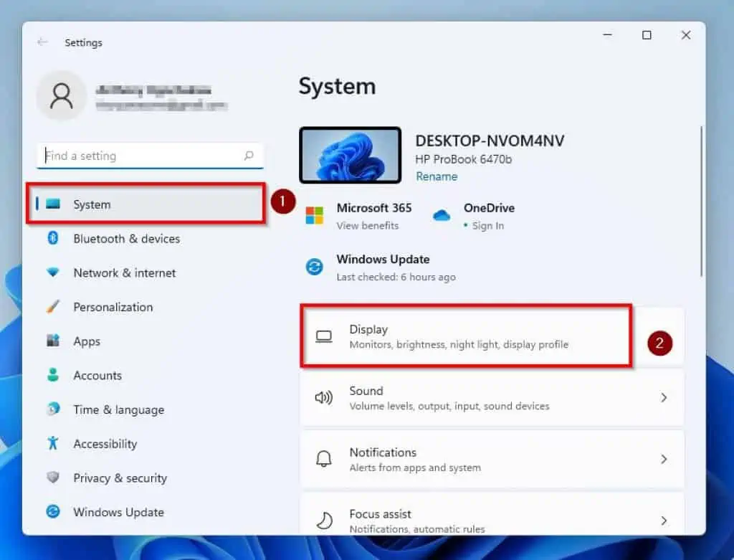This screenshot has width=734, height=560.
Task: Click the Find a setting search box
Action: pyautogui.click(x=143, y=156)
